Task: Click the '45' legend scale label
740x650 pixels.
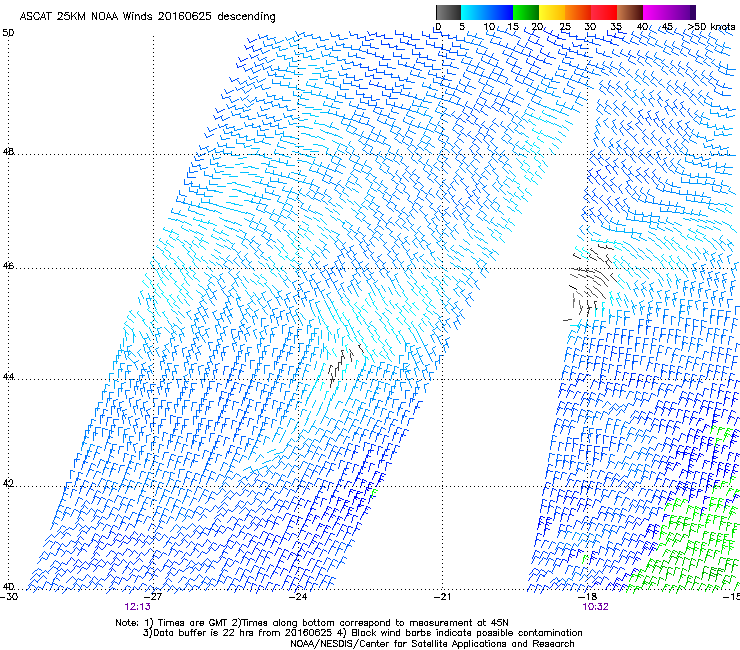Action: pyautogui.click(x=667, y=27)
